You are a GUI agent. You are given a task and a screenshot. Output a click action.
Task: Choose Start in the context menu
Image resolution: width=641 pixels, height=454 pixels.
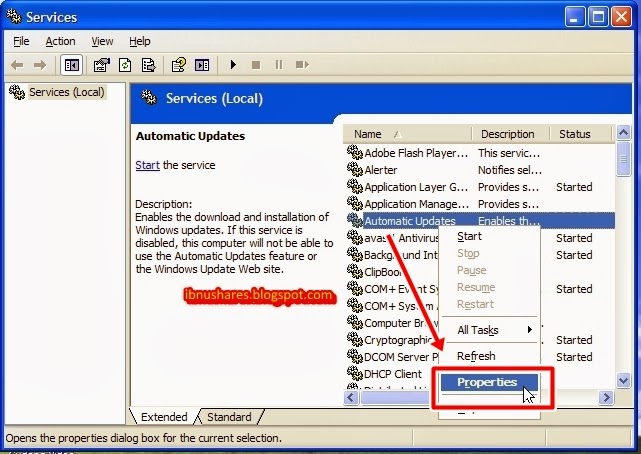pyautogui.click(x=489, y=237)
